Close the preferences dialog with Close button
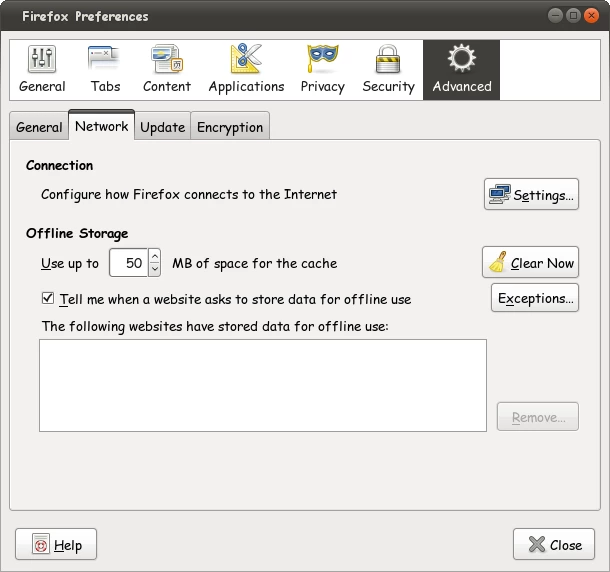Screen dimensions: 610x572 point(554,544)
